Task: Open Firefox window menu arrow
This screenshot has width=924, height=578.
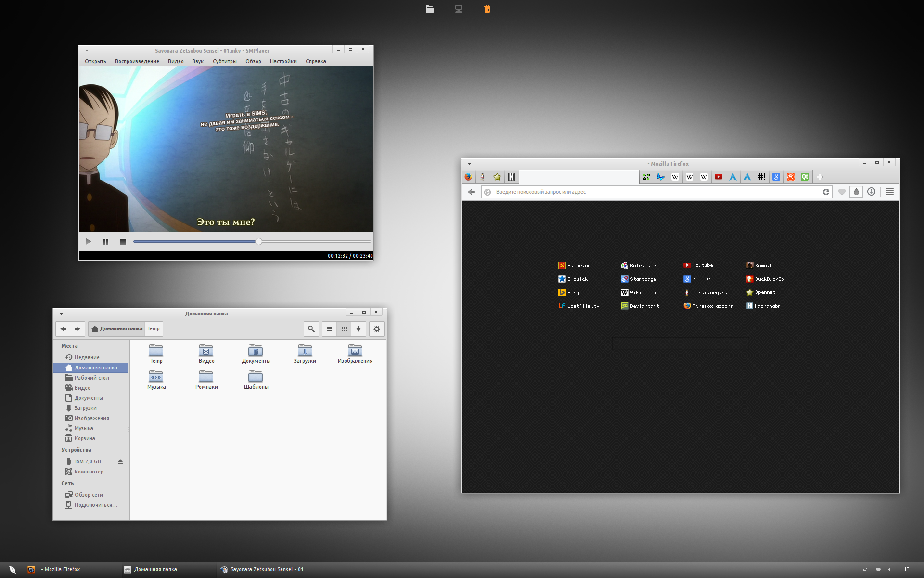Action: (x=469, y=163)
